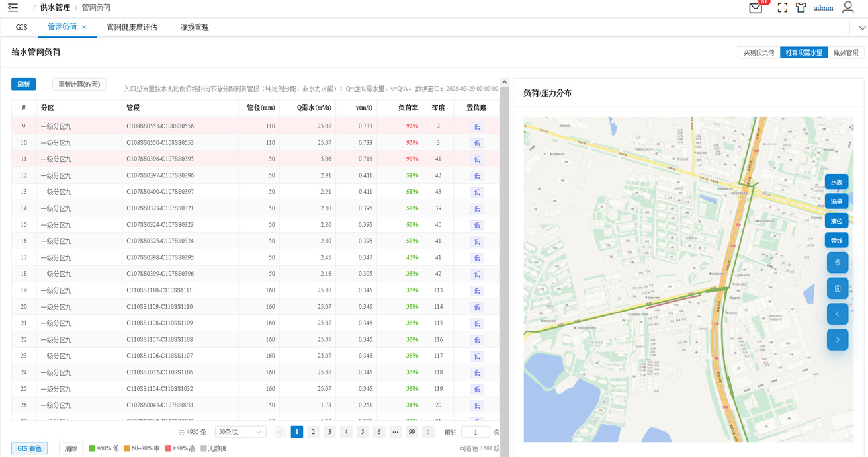Toggle the 液位 map layer
This screenshot has height=457, width=868.
coord(837,221)
